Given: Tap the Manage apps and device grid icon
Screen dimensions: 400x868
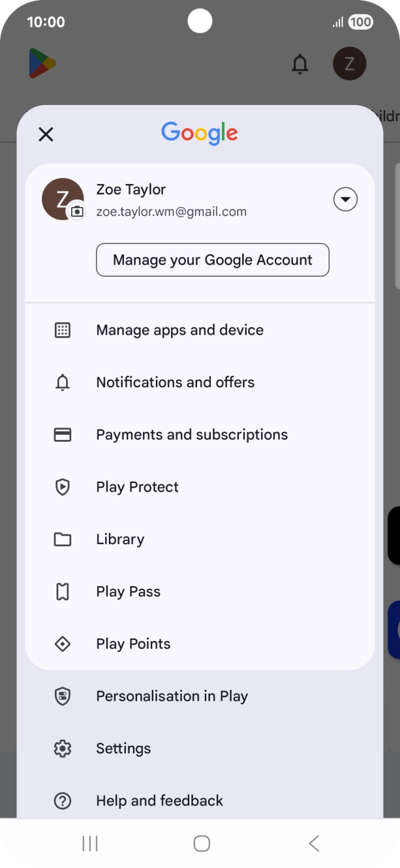Looking at the screenshot, I should [63, 330].
